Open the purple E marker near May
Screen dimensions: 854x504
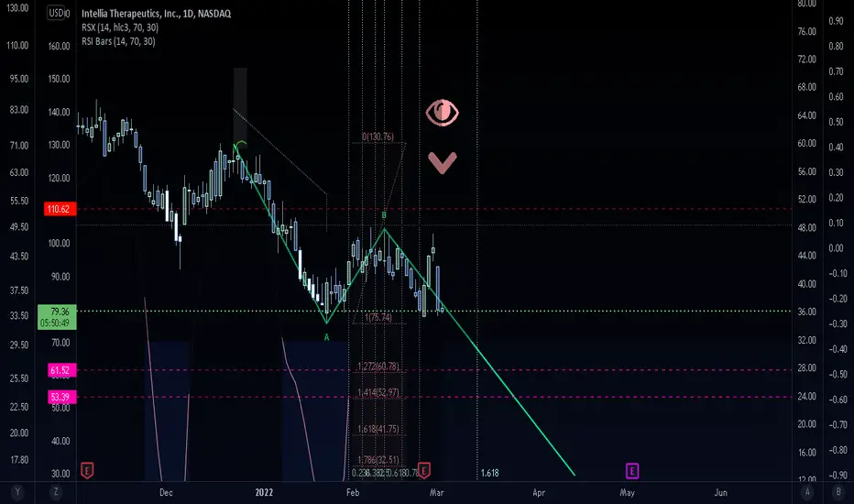pyautogui.click(x=631, y=470)
